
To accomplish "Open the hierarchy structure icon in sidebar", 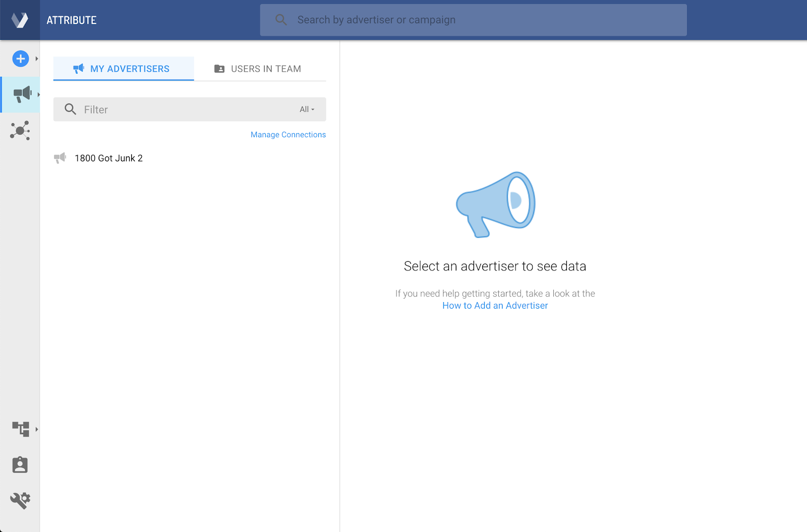I will click(x=20, y=429).
